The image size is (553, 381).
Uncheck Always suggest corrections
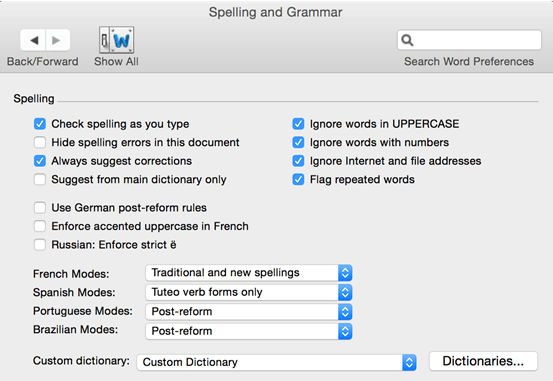coord(40,161)
